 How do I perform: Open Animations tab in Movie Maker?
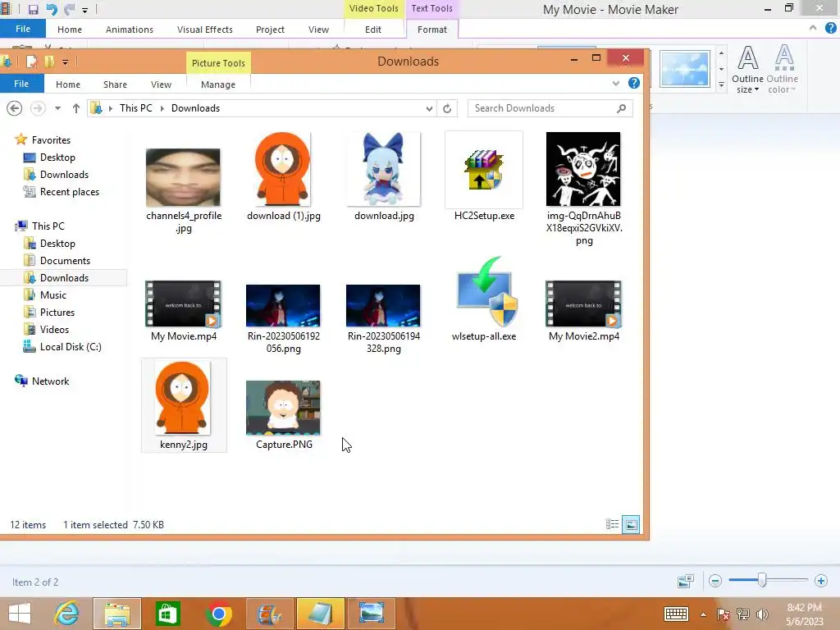(x=129, y=30)
